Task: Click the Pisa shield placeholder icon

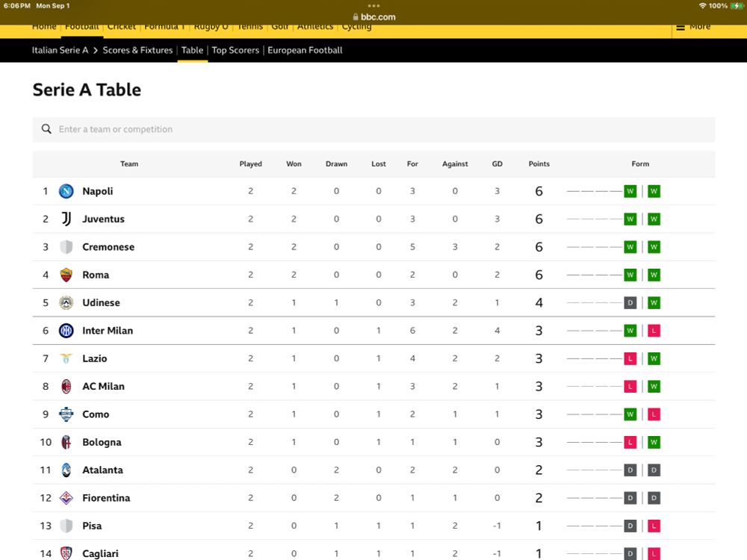Action: pos(66,526)
